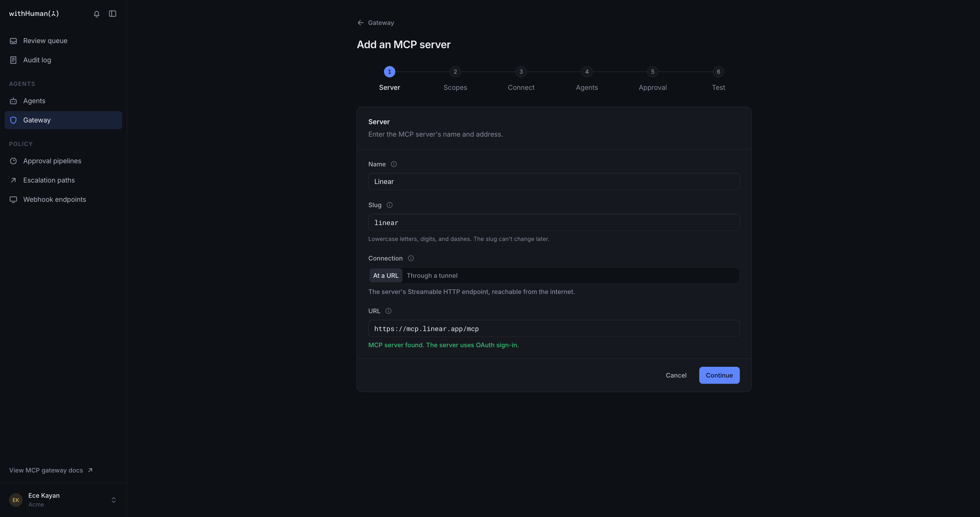Click the Approval pipelines clock icon
The height and width of the screenshot is (517, 980).
(x=13, y=161)
